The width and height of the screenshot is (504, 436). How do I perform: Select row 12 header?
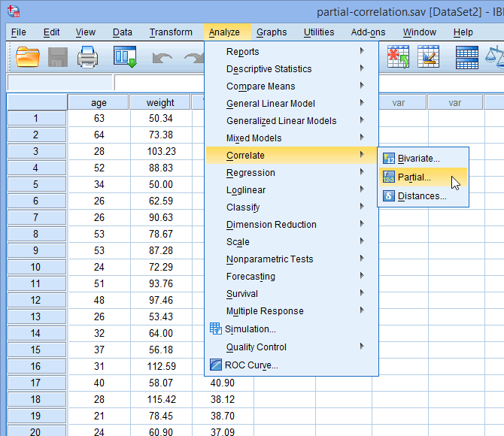click(37, 300)
